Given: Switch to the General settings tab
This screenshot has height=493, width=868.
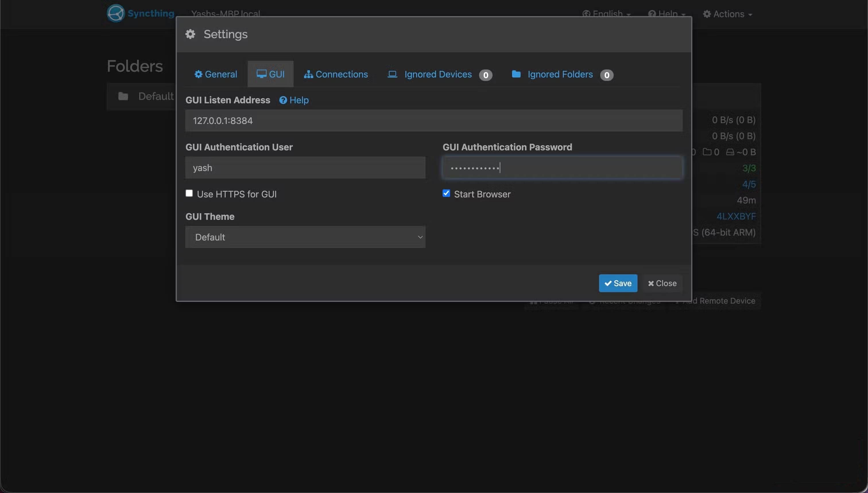Looking at the screenshot, I should click(x=215, y=74).
